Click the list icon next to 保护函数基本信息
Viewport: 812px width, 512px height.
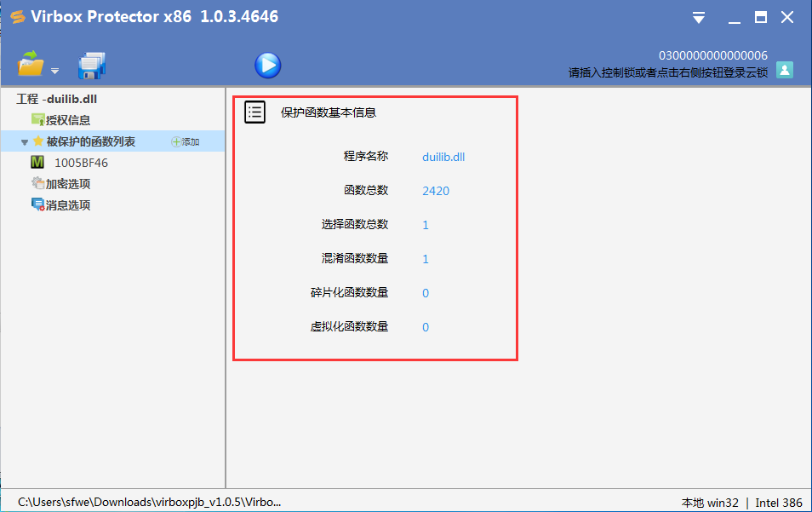point(254,112)
